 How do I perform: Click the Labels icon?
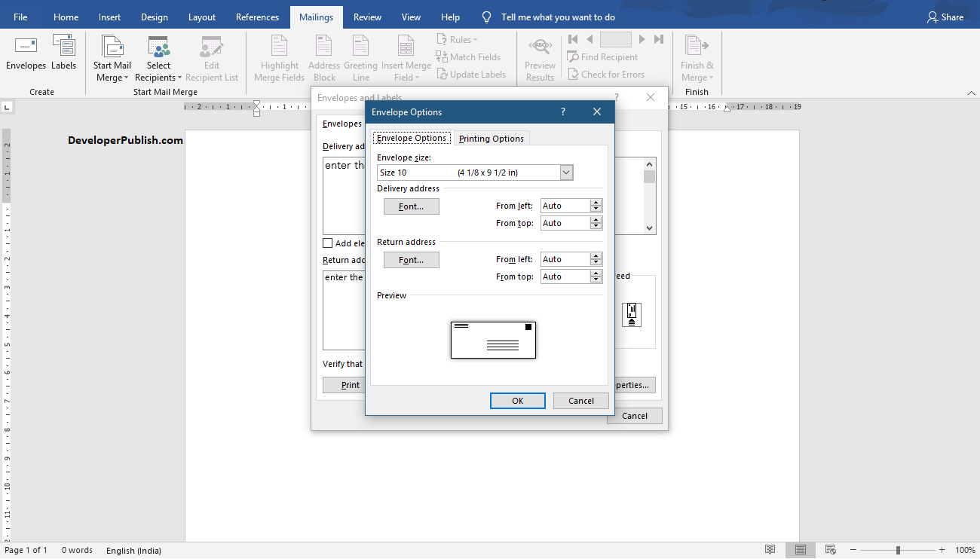coord(64,53)
